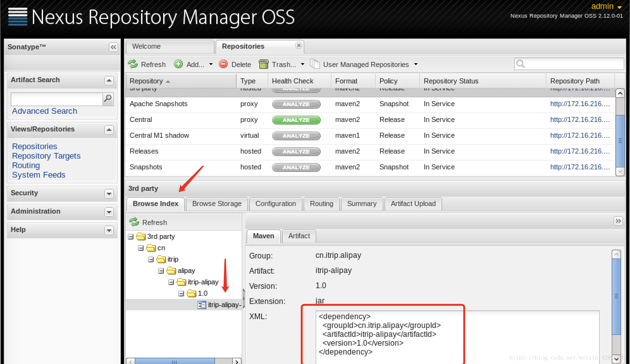Click the repository list scroll-up arrow
The height and width of the screenshot is (364, 630).
coord(620,93)
